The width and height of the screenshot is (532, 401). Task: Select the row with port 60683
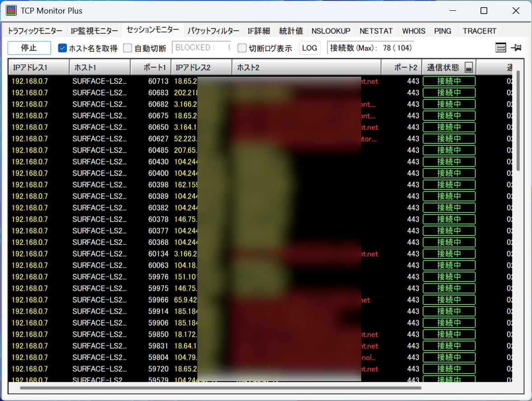click(260, 93)
